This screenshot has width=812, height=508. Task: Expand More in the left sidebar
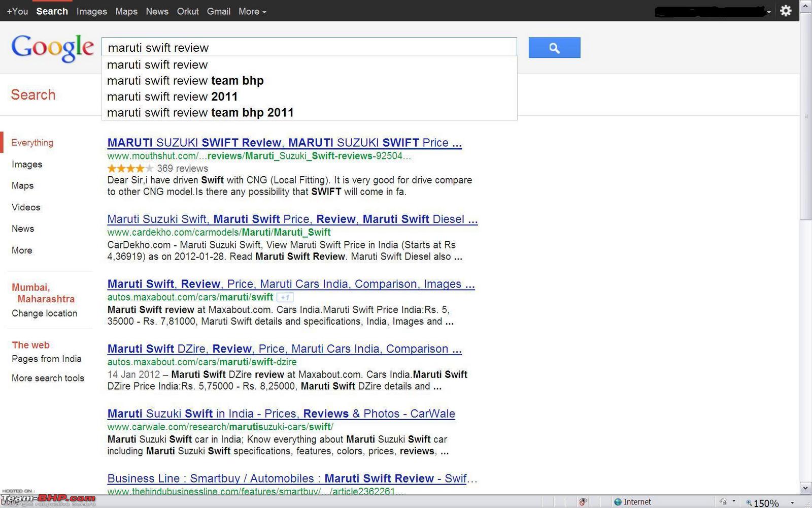tap(22, 250)
